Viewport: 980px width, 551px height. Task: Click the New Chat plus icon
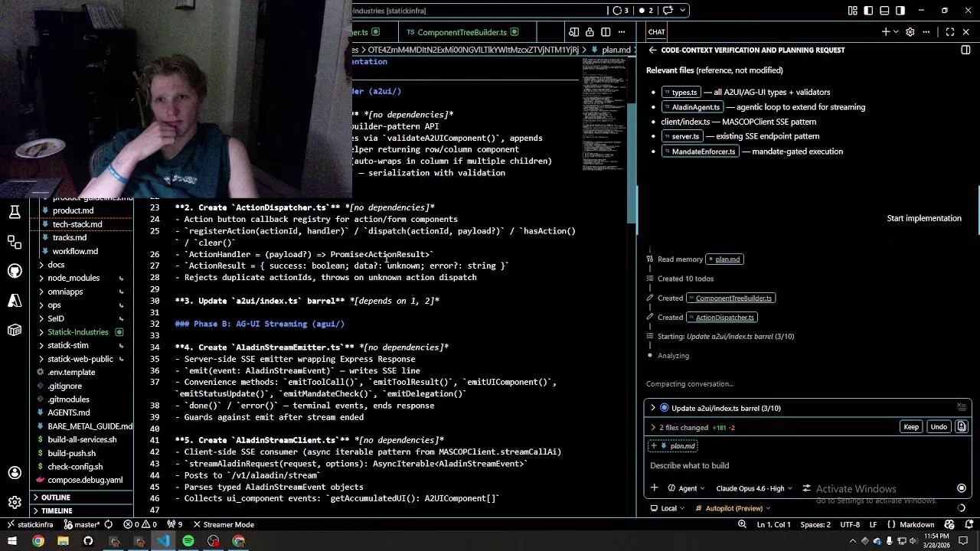pos(886,32)
